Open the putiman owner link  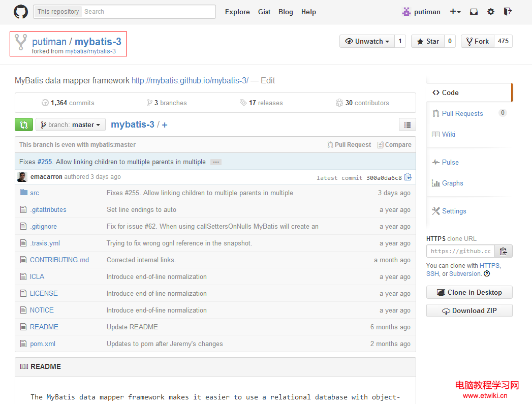(x=49, y=42)
